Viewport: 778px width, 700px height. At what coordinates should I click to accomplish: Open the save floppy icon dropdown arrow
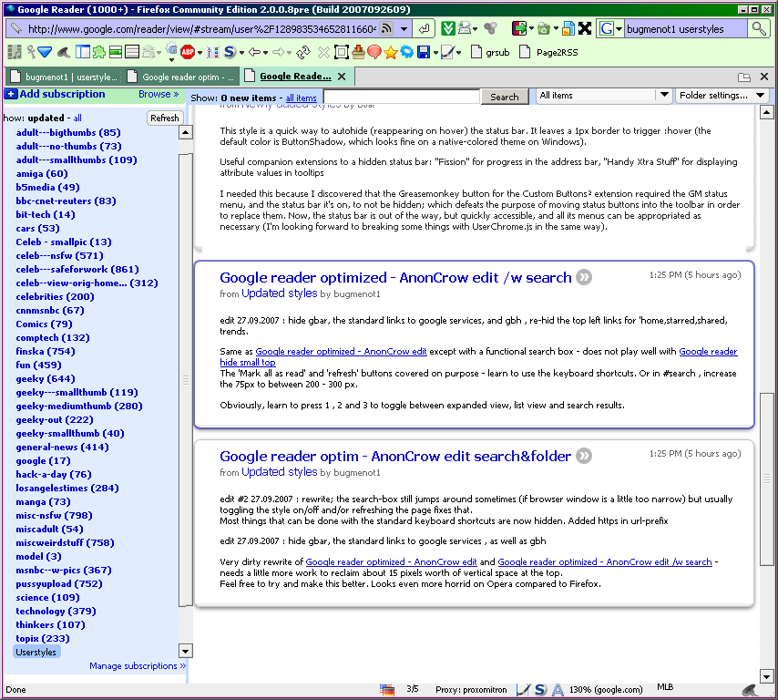(435, 52)
